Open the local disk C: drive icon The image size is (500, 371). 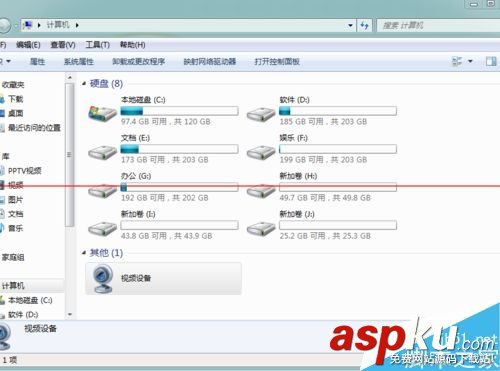(102, 113)
